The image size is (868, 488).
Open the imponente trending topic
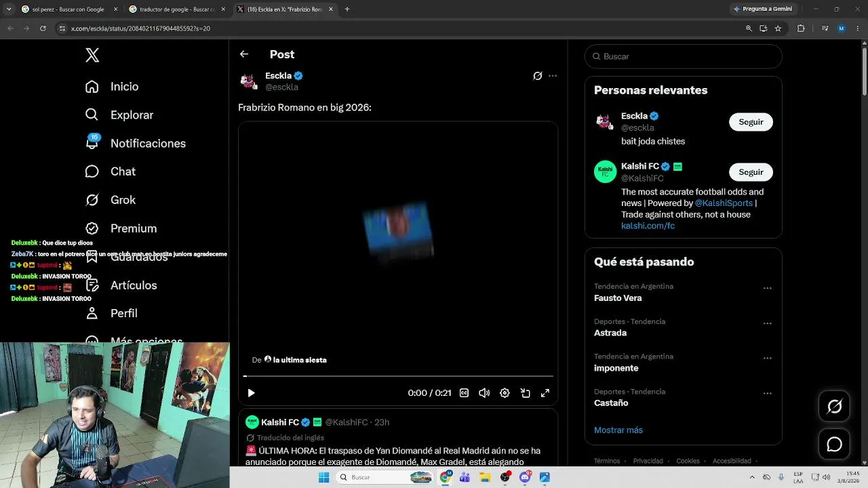tap(616, 368)
